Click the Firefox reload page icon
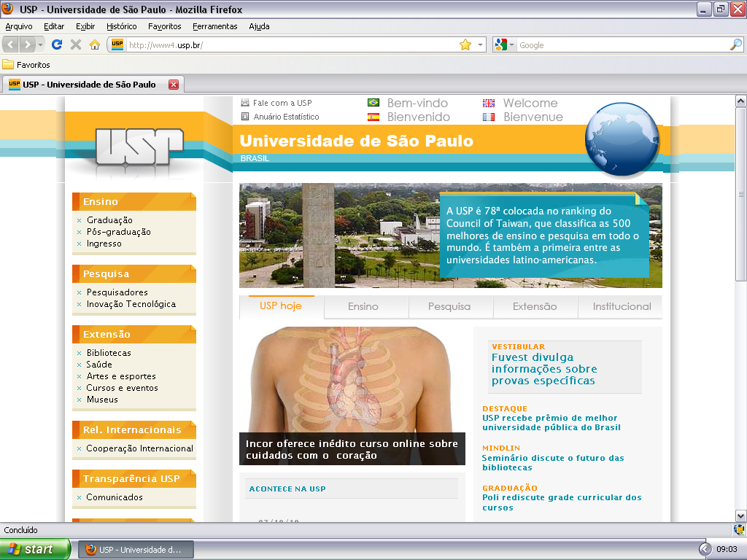Screen dimensions: 747x560 (x=57, y=44)
